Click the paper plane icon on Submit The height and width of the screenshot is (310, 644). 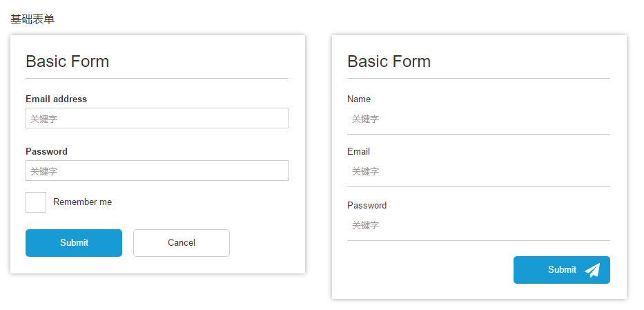592,270
